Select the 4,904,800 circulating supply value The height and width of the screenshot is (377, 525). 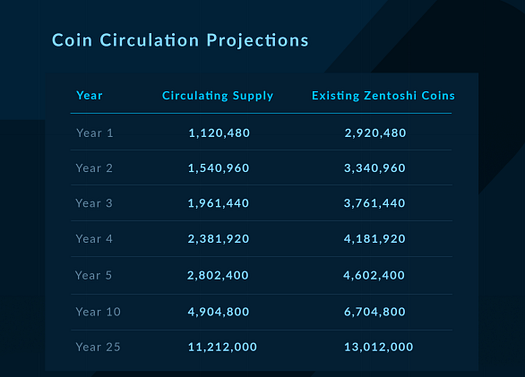pyautogui.click(x=219, y=312)
